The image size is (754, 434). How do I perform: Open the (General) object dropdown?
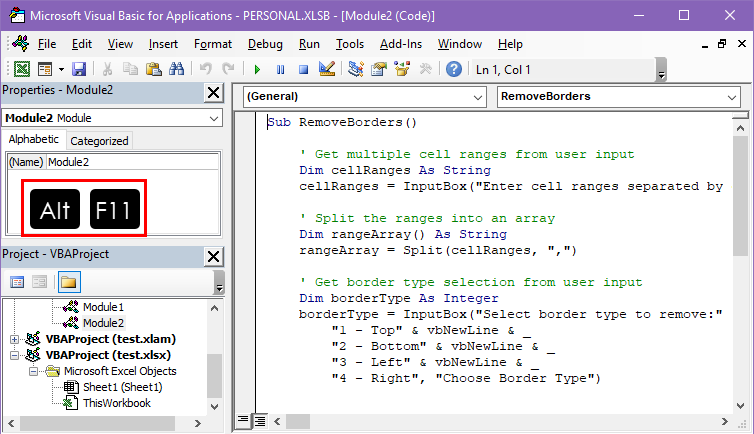click(x=478, y=98)
